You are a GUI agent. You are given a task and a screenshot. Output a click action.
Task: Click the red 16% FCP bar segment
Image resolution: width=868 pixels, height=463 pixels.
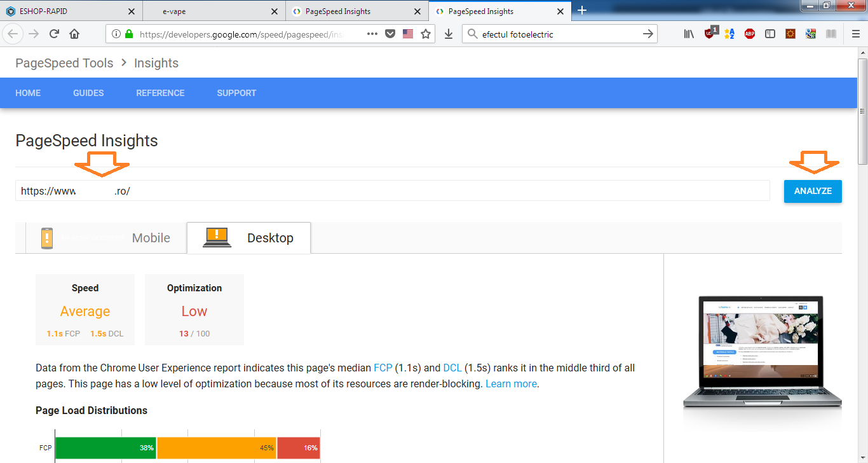click(299, 448)
